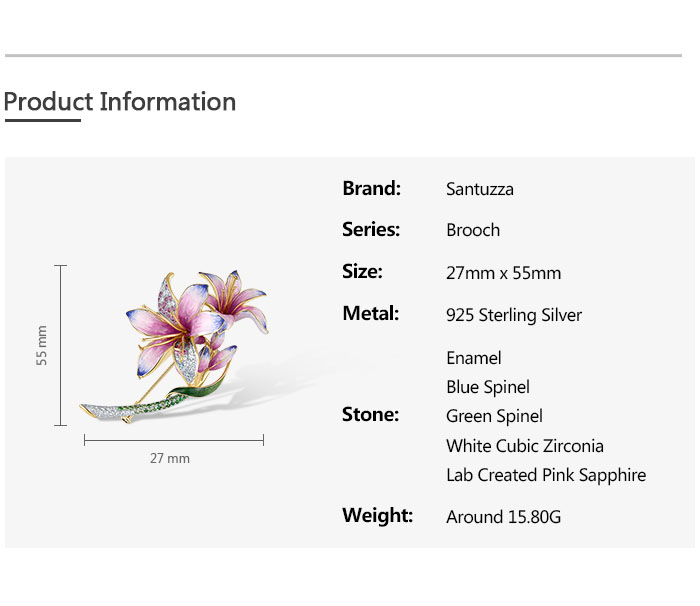Click the Santuzza brand name
The height and width of the screenshot is (606, 700).
pos(480,189)
